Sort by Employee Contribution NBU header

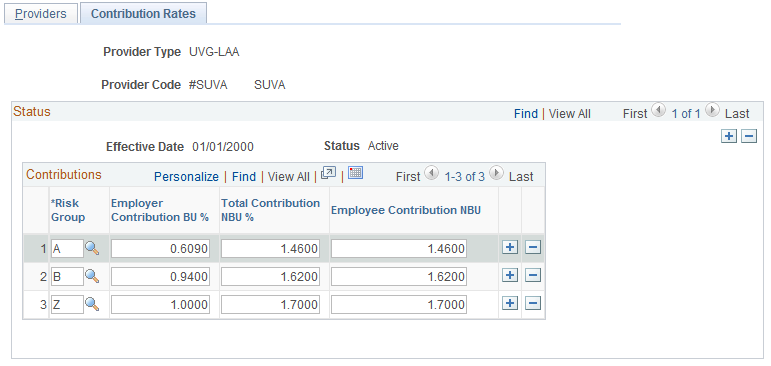pos(406,210)
